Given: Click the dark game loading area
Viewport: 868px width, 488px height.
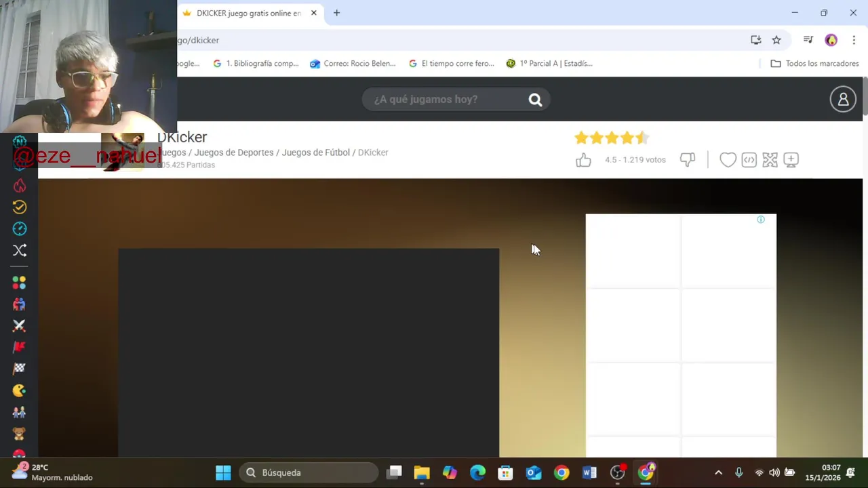Looking at the screenshot, I should [x=309, y=352].
